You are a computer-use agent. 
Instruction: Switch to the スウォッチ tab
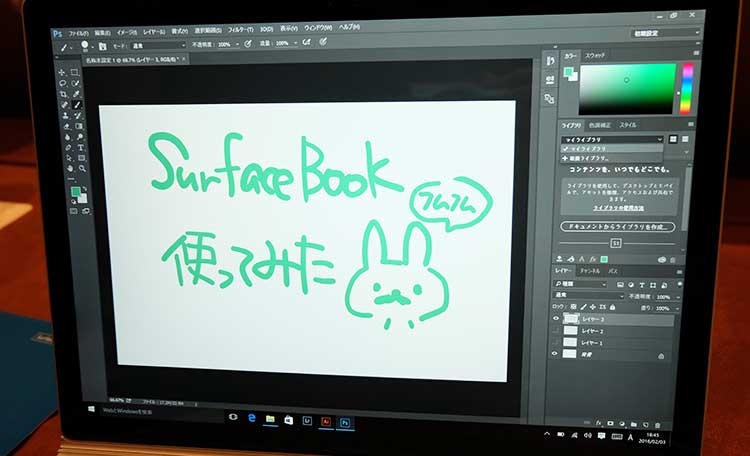click(x=595, y=56)
